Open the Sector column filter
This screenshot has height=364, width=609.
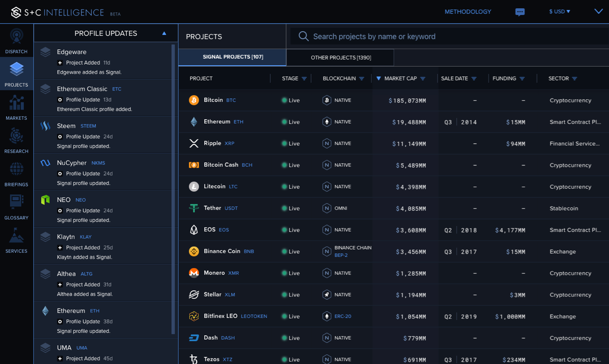[x=574, y=79]
